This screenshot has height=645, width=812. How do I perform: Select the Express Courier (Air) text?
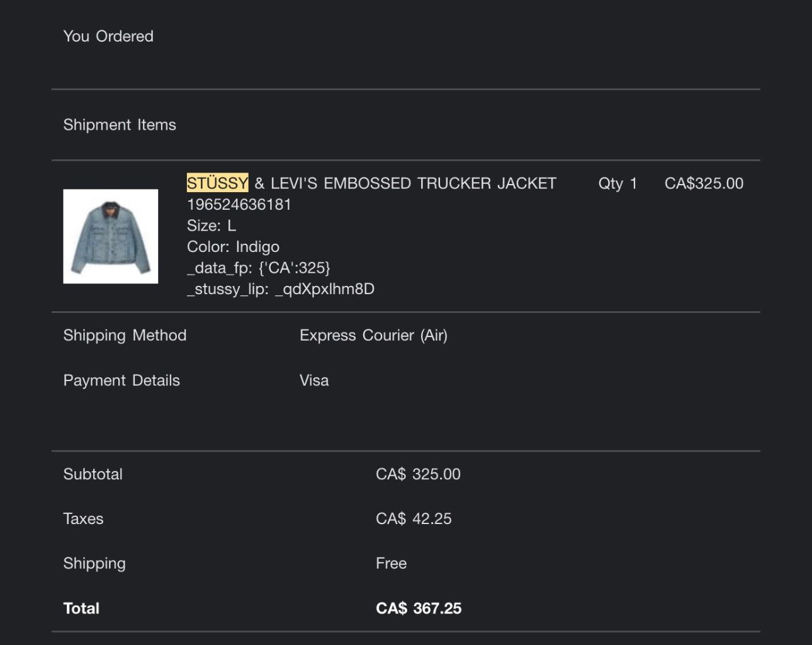373,335
